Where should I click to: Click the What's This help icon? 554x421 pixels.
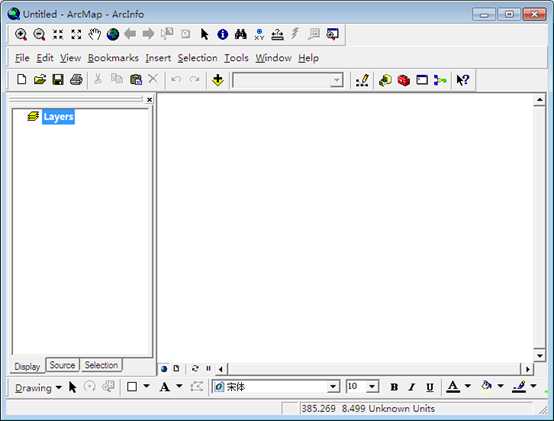[x=463, y=80]
